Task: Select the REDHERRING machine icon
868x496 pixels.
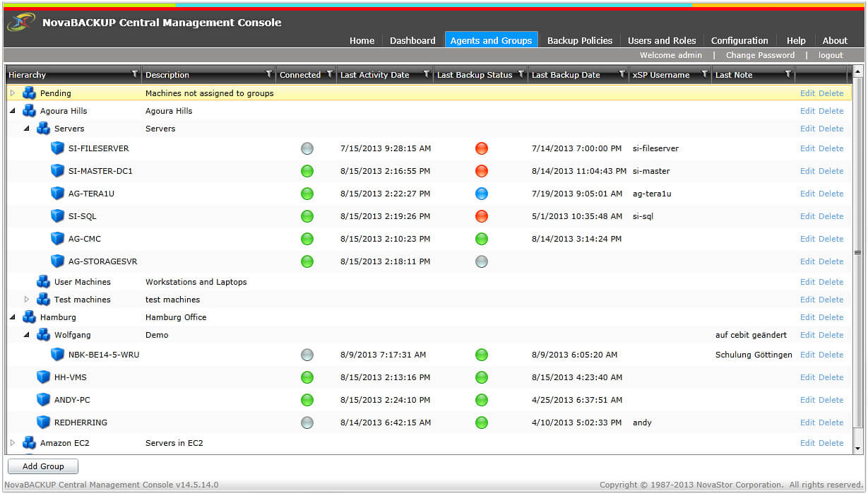Action: 43,423
